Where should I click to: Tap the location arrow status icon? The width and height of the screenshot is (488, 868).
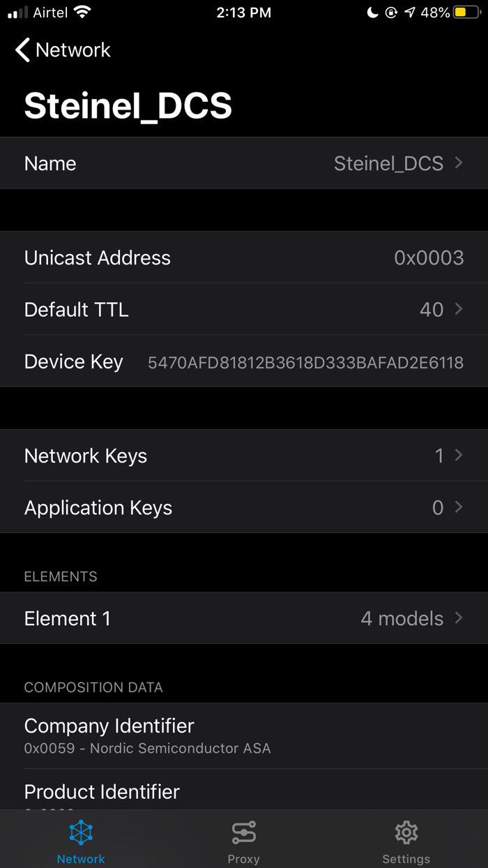click(x=410, y=13)
